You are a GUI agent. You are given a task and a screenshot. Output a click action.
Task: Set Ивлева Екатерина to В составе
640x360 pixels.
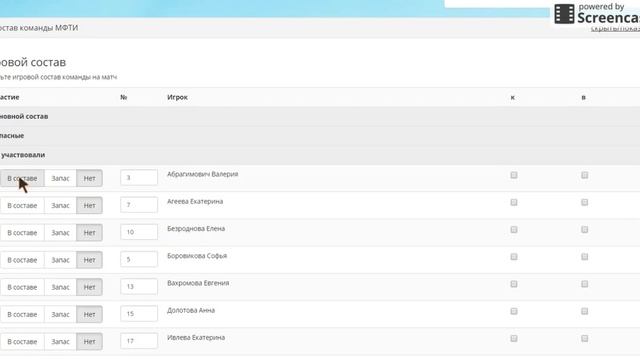click(22, 342)
